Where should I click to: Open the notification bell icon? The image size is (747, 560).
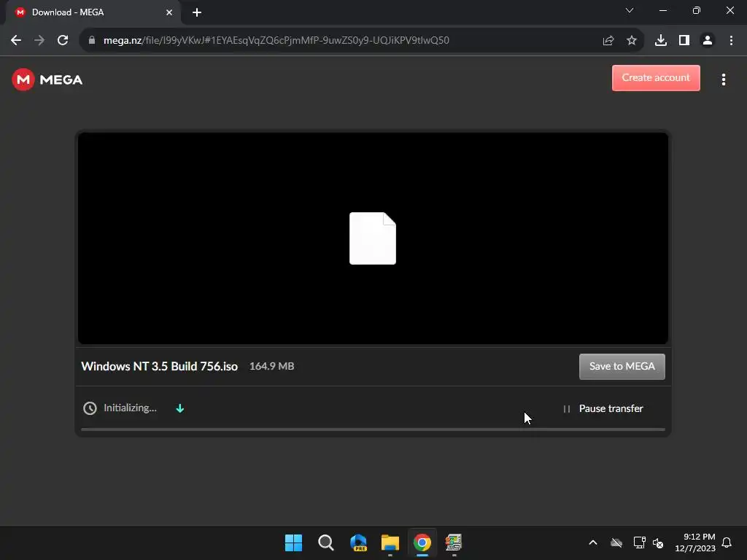[x=727, y=542]
